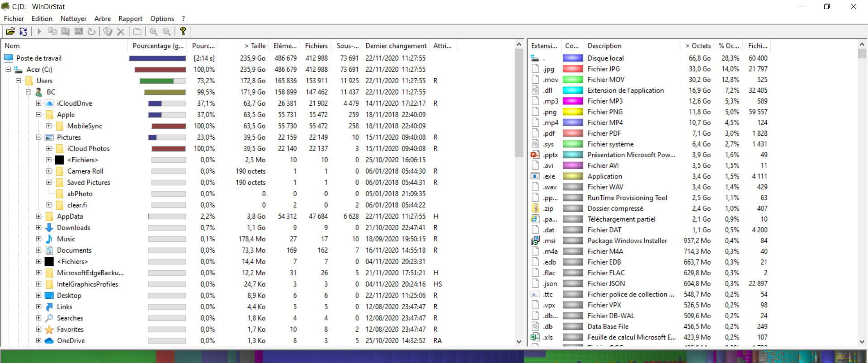868x363 pixels.
Task: Collapse the Apple folder node
Action: 39,114
